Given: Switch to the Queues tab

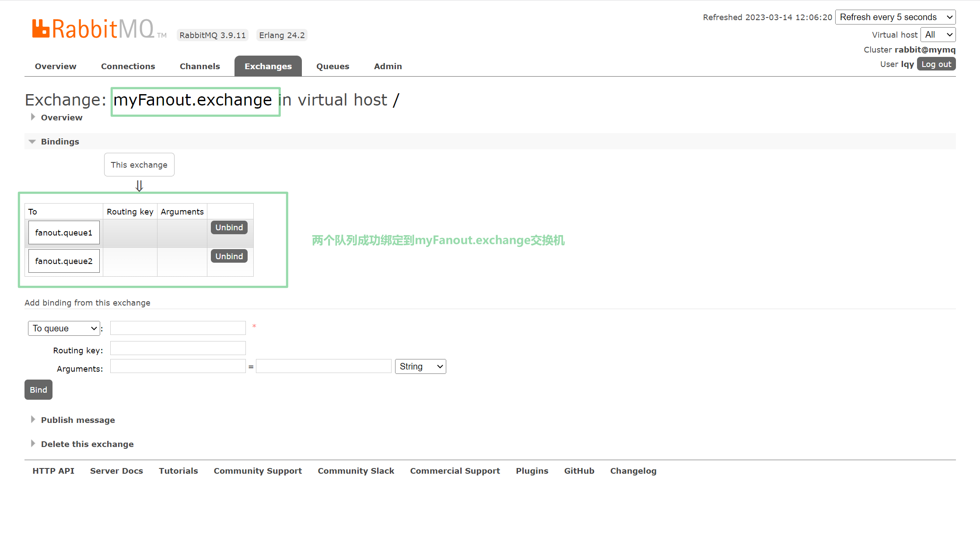Looking at the screenshot, I should point(332,66).
